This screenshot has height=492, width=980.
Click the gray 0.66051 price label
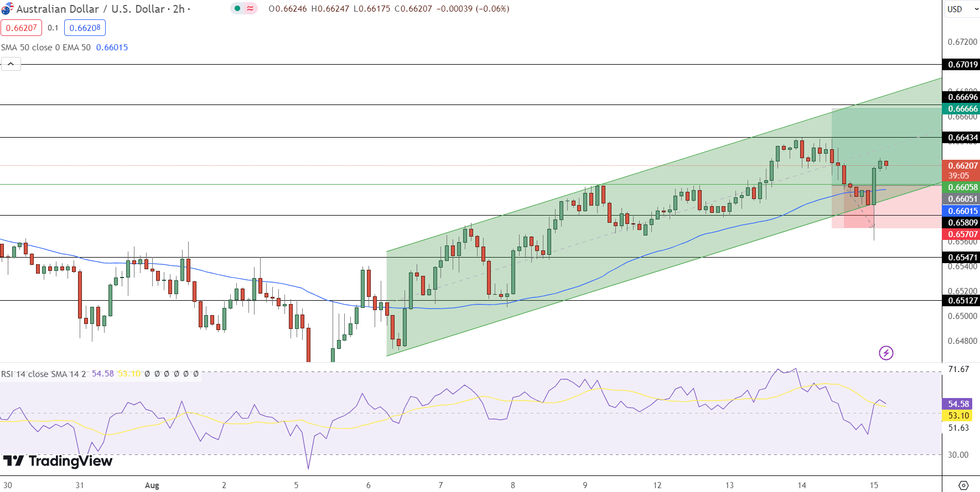[x=962, y=199]
